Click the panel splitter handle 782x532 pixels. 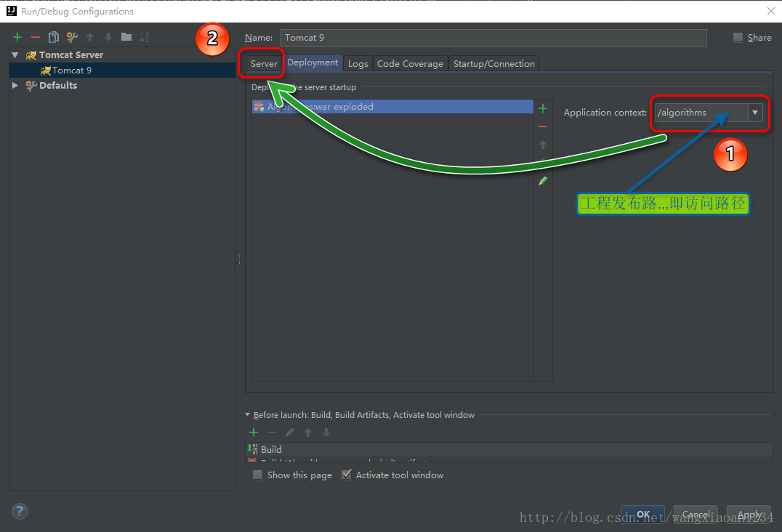[x=238, y=259]
